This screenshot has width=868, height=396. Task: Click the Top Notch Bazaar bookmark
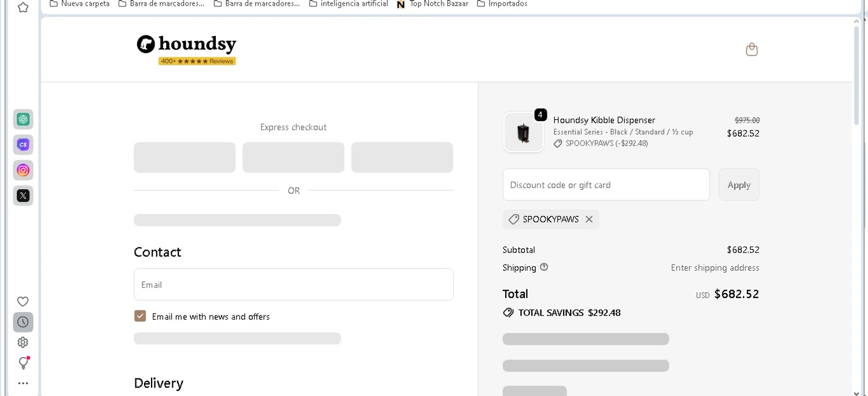click(432, 4)
